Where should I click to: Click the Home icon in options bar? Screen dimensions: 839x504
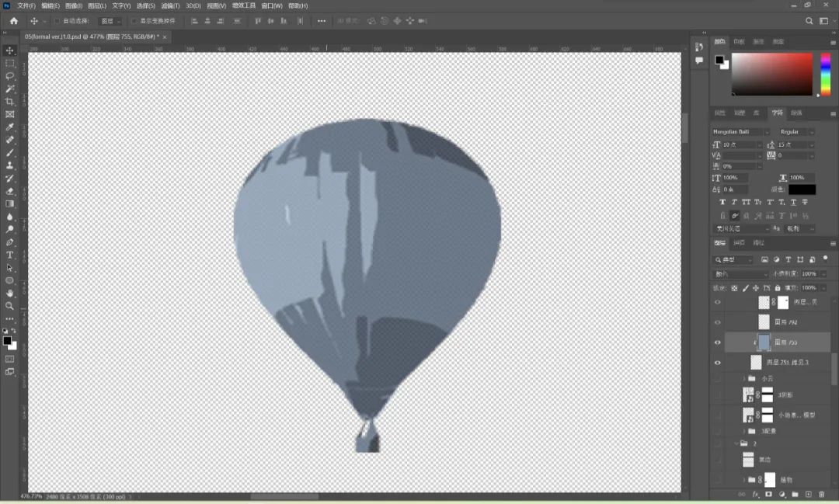point(14,21)
